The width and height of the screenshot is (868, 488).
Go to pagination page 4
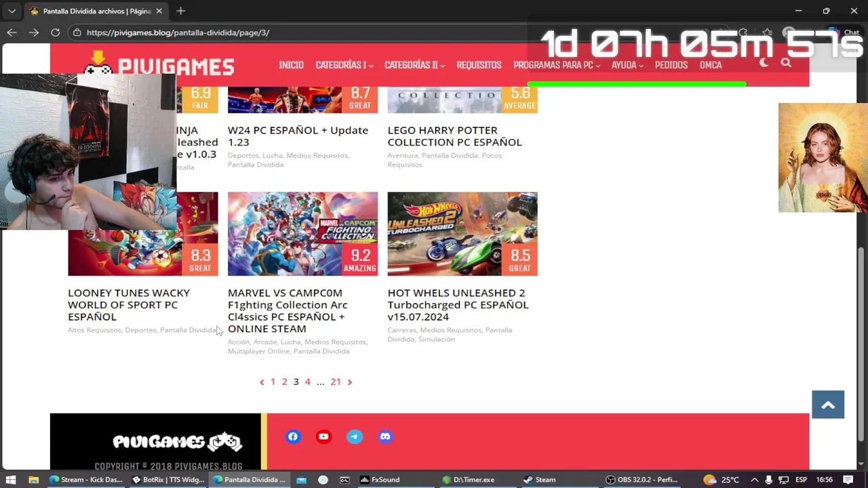[x=307, y=382]
